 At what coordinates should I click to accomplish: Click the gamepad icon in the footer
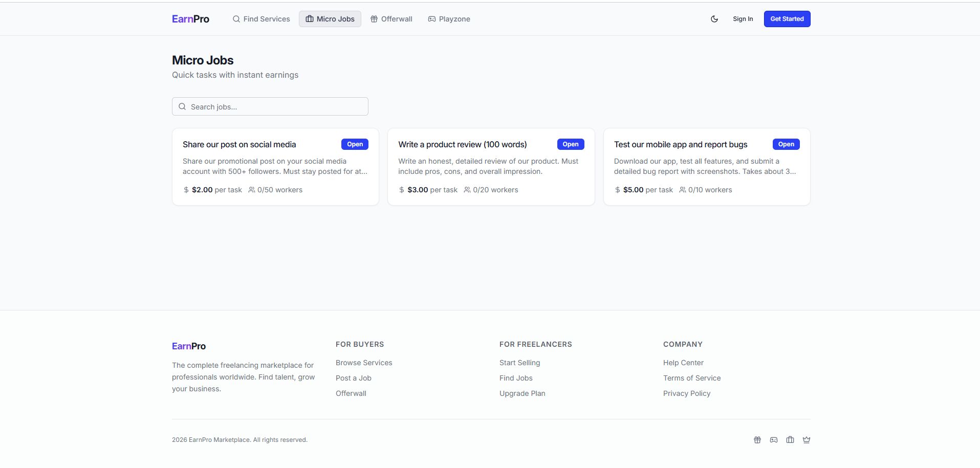774,440
